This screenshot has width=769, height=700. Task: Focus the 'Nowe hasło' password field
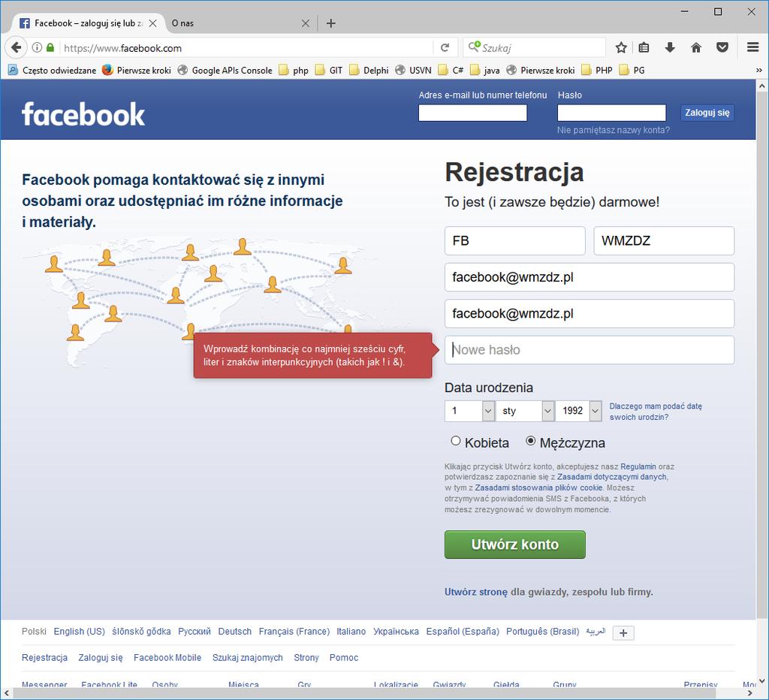(x=590, y=350)
